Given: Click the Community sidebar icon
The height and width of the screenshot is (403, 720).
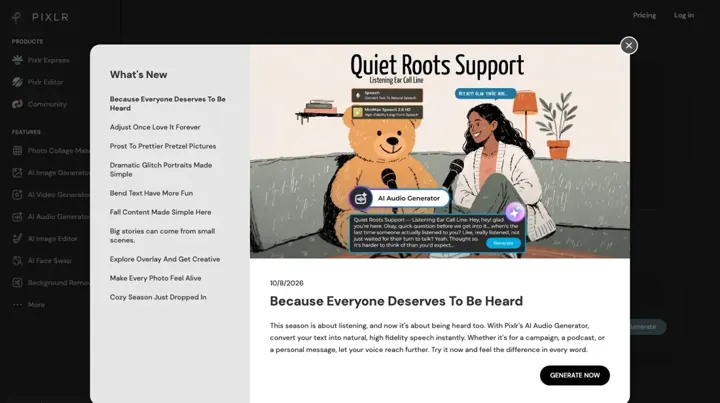Looking at the screenshot, I should [x=17, y=104].
